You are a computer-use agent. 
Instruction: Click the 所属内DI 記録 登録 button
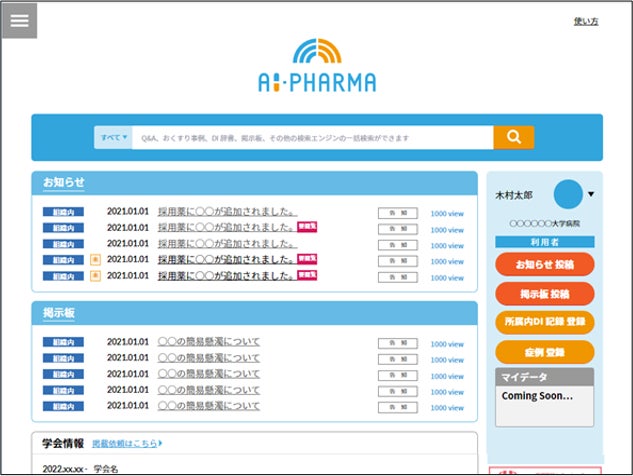pyautogui.click(x=545, y=322)
